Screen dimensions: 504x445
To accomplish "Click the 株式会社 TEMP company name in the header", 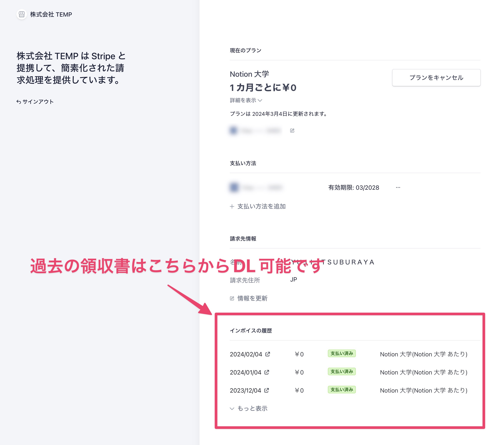I will (51, 14).
